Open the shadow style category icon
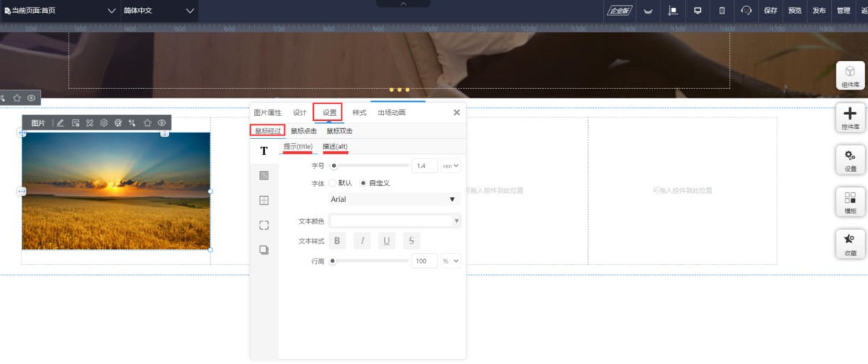 pyautogui.click(x=264, y=250)
